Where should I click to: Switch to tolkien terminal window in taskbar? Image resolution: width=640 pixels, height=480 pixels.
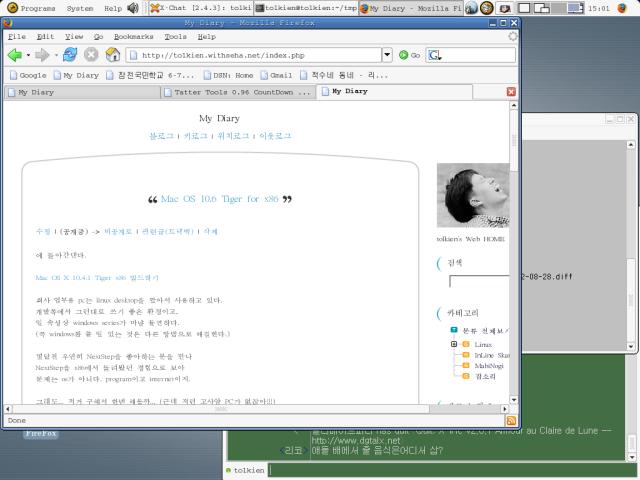[x=306, y=8]
